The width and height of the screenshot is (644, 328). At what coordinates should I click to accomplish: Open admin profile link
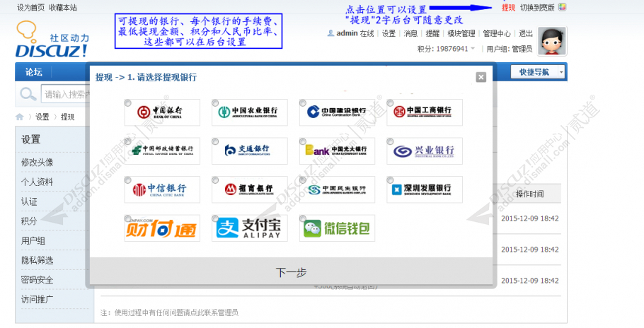347,33
